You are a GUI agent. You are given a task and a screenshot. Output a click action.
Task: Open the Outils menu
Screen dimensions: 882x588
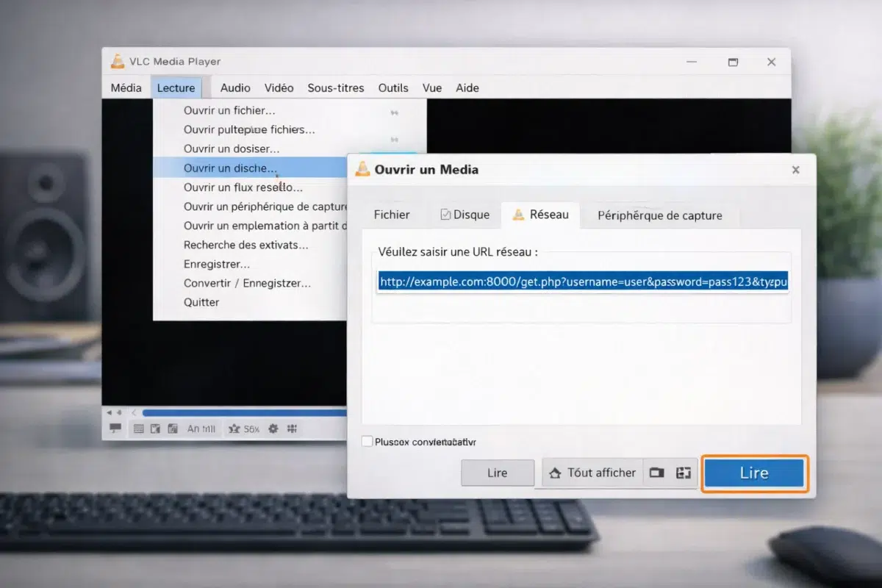pyautogui.click(x=393, y=87)
